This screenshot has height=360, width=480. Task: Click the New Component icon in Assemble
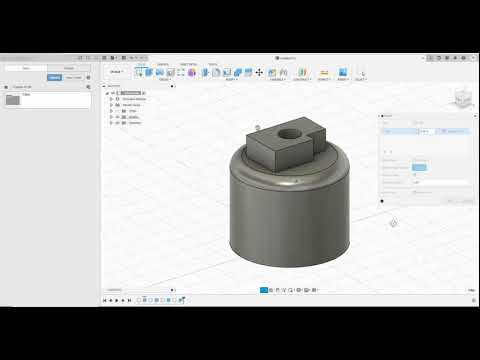pyautogui.click(x=272, y=72)
